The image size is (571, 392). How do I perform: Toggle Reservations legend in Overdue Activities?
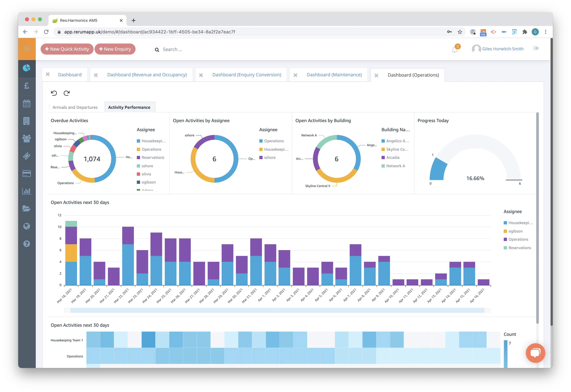(153, 158)
